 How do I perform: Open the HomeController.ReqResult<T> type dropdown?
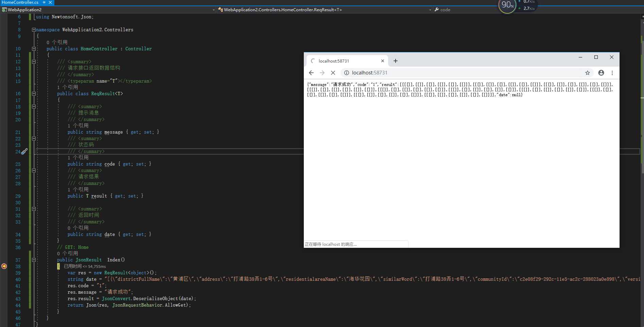pyautogui.click(x=325, y=10)
